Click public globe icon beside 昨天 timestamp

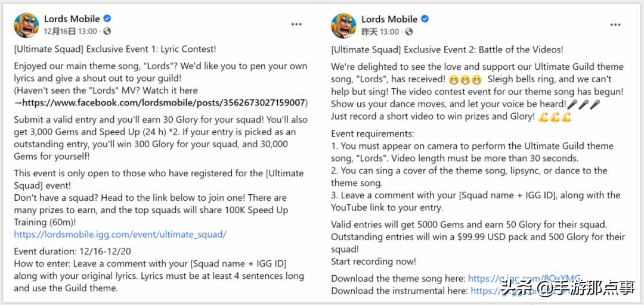click(x=408, y=32)
